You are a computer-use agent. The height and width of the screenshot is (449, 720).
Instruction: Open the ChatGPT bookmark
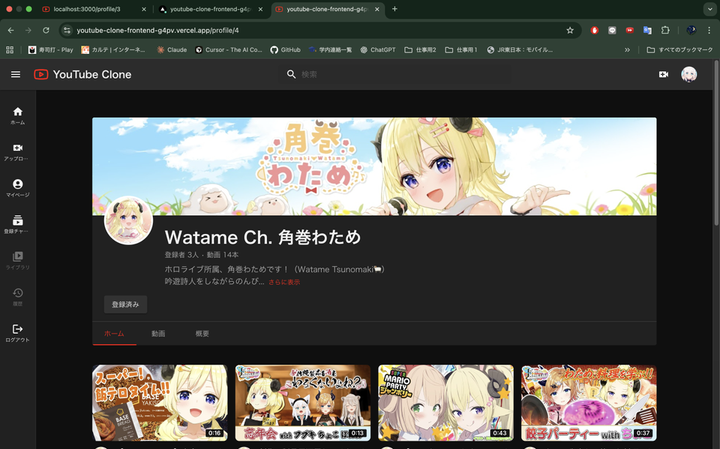pyautogui.click(x=378, y=50)
